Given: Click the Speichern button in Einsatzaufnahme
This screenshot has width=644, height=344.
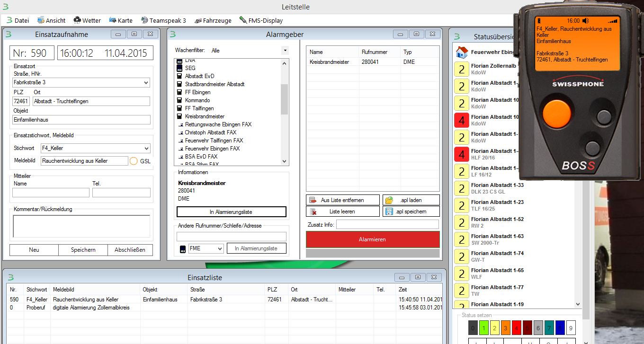Looking at the screenshot, I should (83, 250).
